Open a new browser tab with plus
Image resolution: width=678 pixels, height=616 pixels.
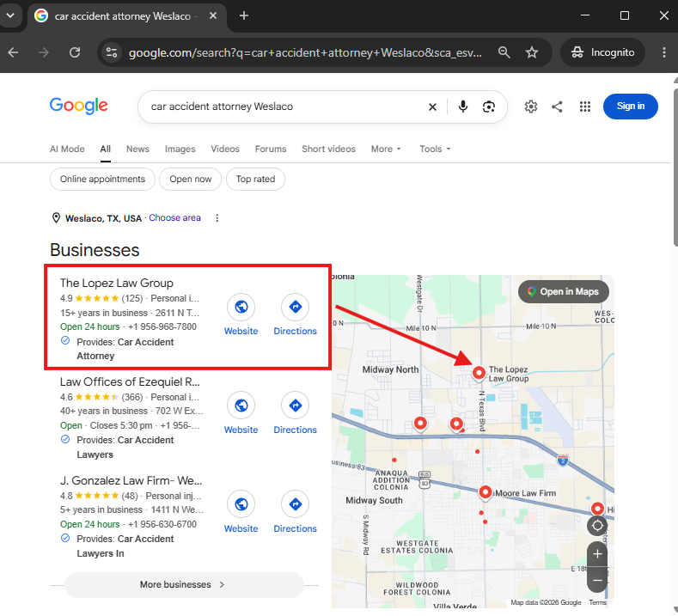click(244, 16)
